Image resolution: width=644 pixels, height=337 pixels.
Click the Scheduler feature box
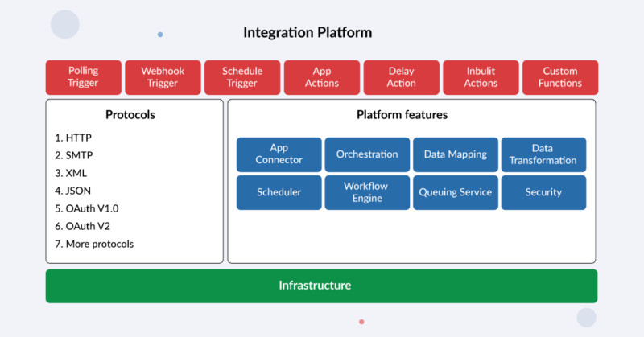coord(279,193)
